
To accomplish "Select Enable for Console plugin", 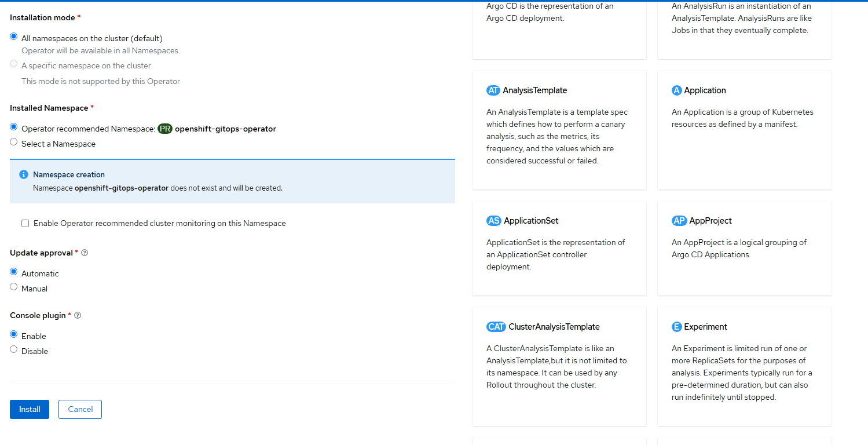I will click(x=14, y=334).
